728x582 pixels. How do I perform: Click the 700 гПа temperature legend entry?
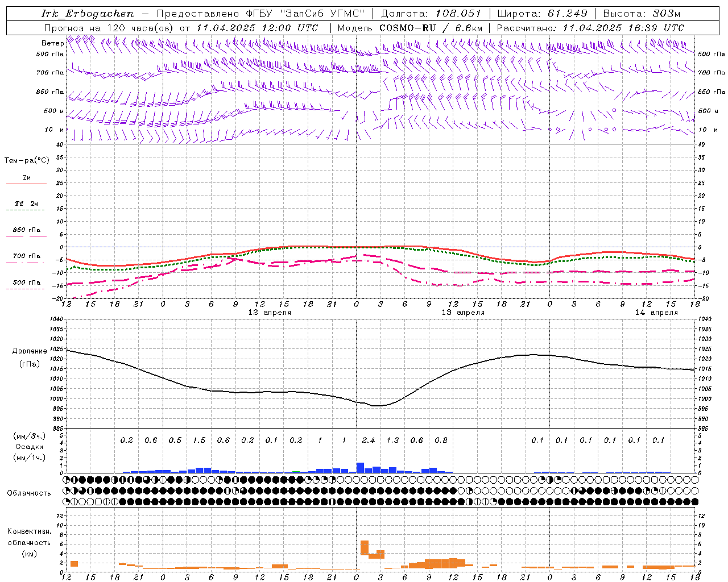pyautogui.click(x=27, y=256)
